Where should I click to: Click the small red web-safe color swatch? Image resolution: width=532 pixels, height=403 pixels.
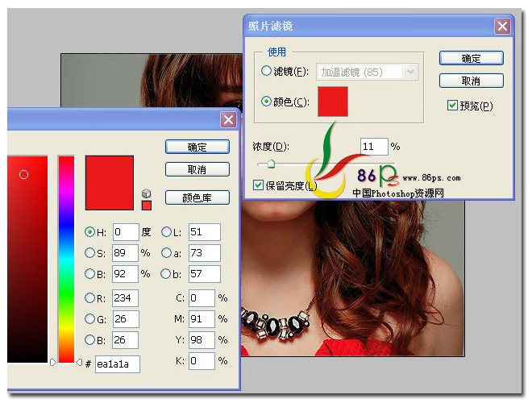(x=147, y=206)
